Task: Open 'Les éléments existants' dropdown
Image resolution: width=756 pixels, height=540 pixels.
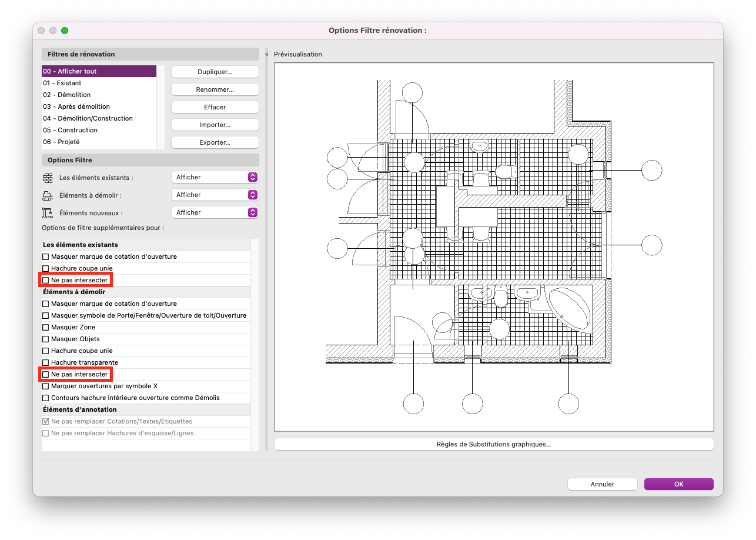Action: (215, 177)
